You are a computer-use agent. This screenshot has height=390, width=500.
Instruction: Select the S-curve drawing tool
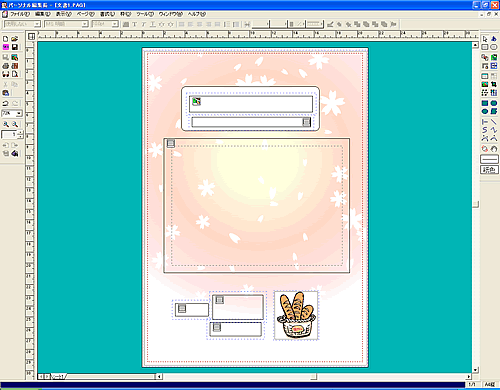(485, 130)
